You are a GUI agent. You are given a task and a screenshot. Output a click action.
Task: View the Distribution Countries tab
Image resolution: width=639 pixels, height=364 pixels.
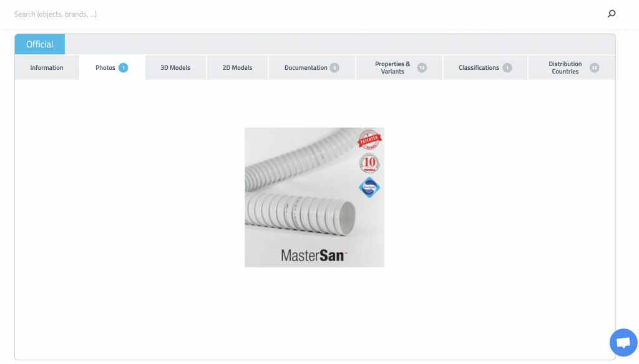572,67
